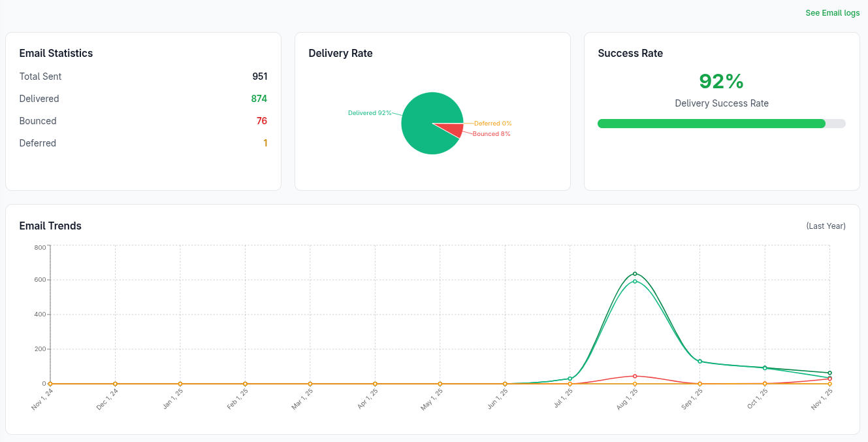Viewport: 868px width, 442px height.
Task: Select the Success Rate card header
Action: (x=630, y=53)
